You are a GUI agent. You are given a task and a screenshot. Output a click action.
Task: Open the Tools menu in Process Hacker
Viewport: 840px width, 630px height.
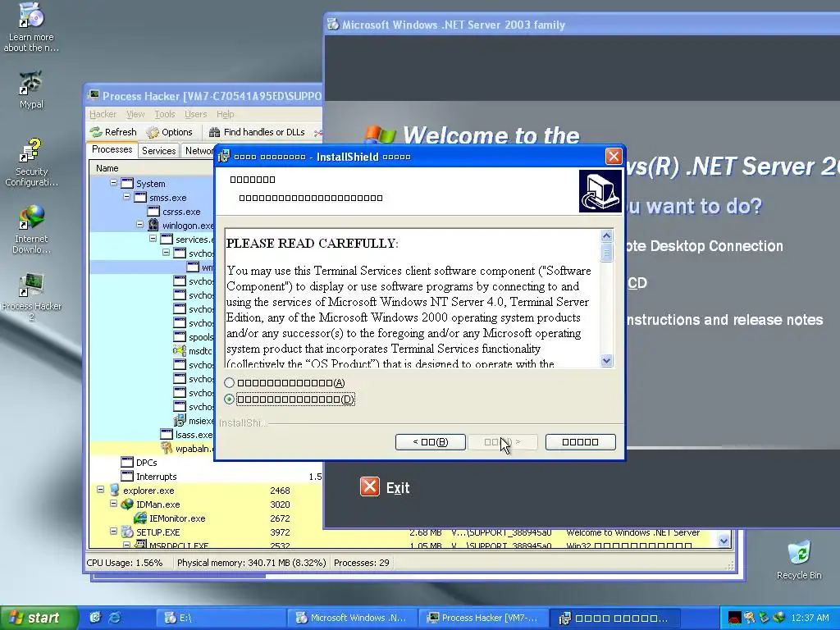pos(165,114)
